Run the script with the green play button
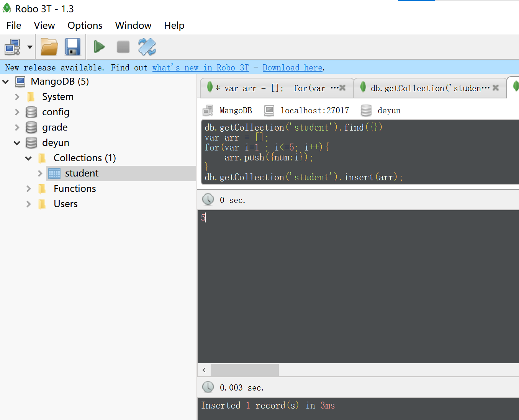Viewport: 519px width, 420px height. [x=100, y=47]
